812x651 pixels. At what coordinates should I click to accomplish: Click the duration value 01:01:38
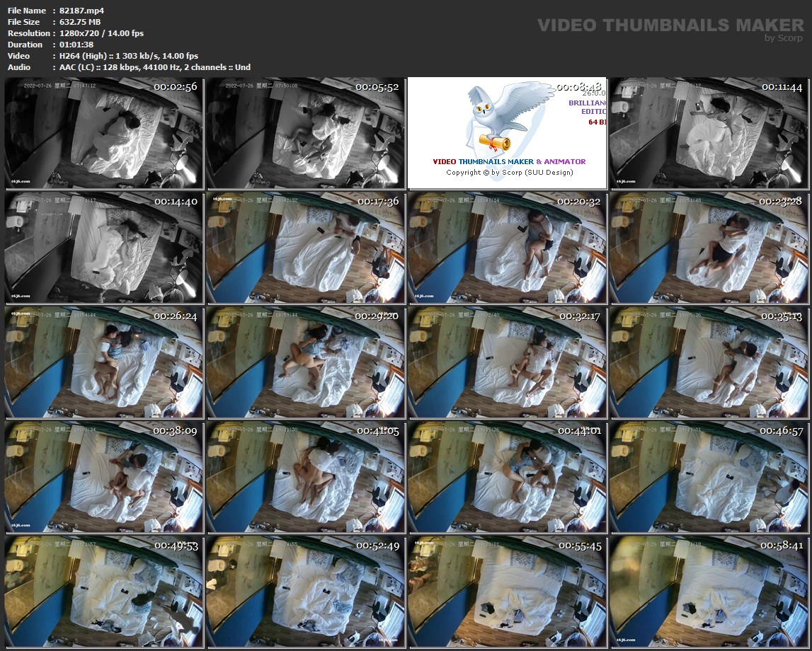[x=76, y=45]
